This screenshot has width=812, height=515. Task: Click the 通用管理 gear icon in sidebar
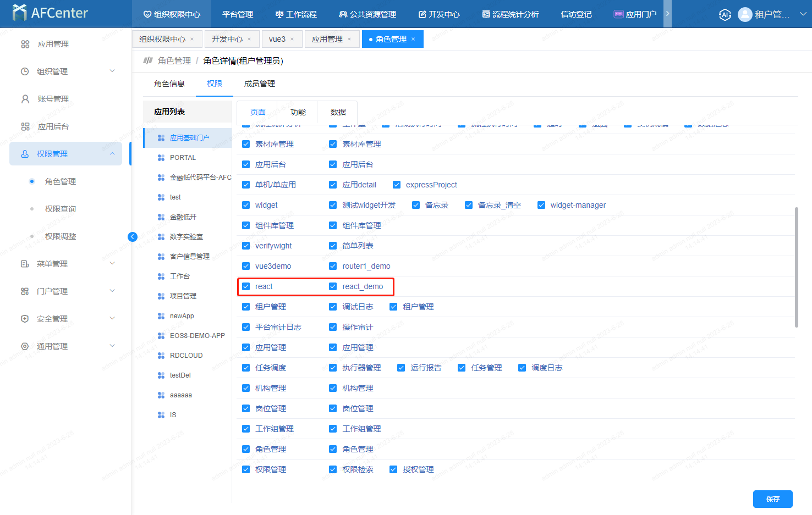click(x=25, y=346)
